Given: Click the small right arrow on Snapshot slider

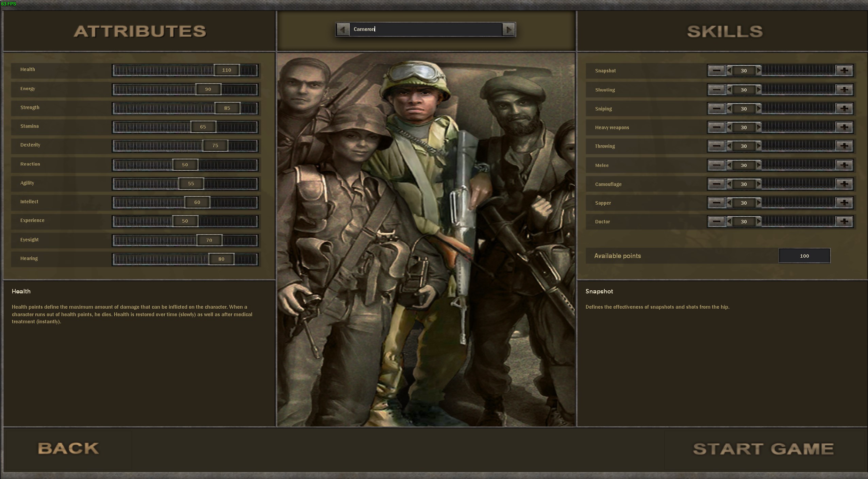Looking at the screenshot, I should (758, 71).
